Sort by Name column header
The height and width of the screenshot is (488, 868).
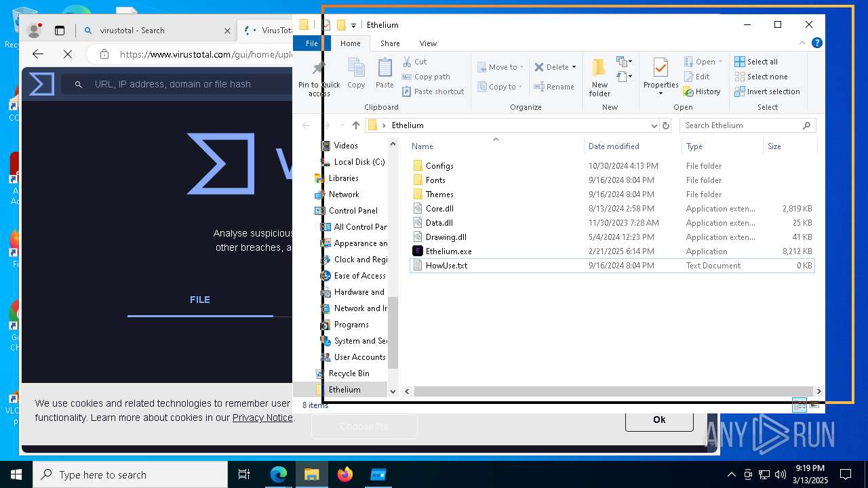[496, 146]
